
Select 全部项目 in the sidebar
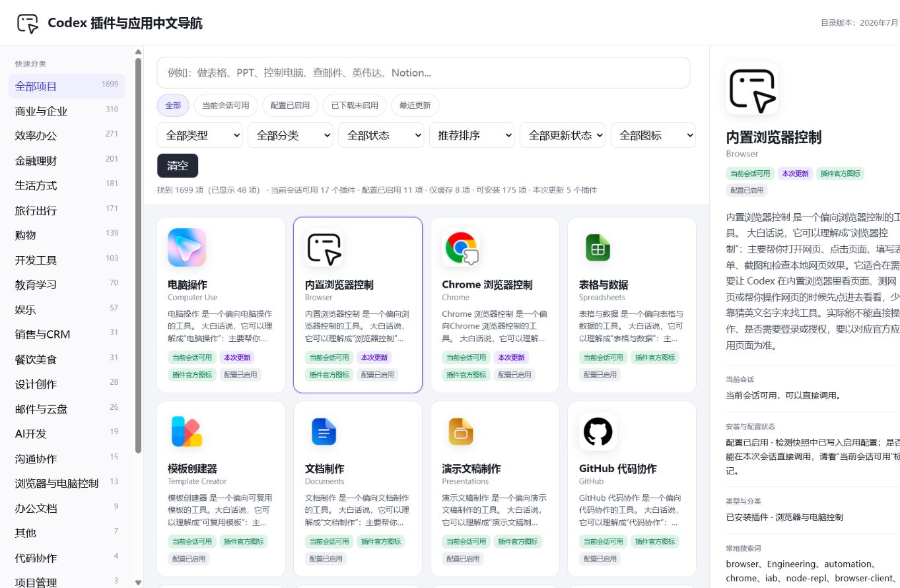pyautogui.click(x=67, y=86)
